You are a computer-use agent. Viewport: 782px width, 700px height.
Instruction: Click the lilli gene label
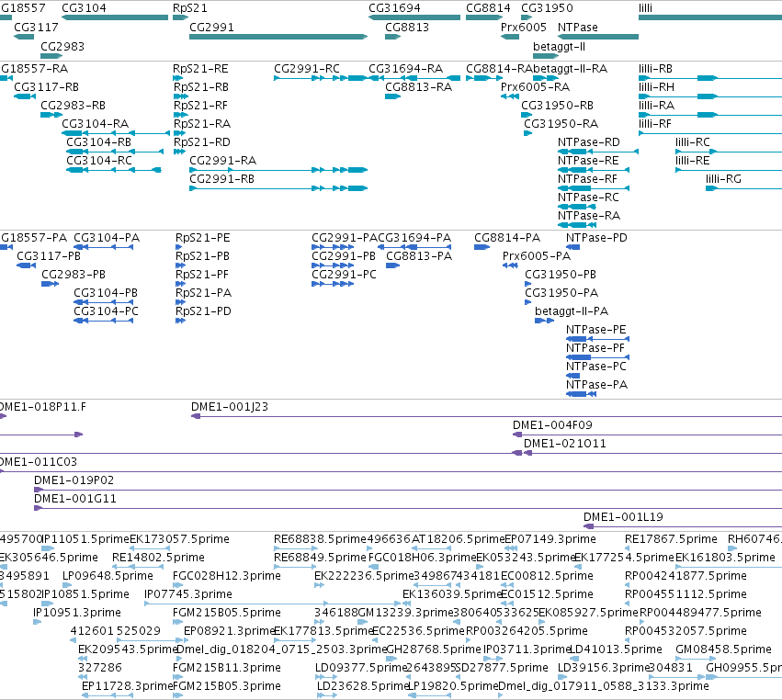[x=645, y=8]
